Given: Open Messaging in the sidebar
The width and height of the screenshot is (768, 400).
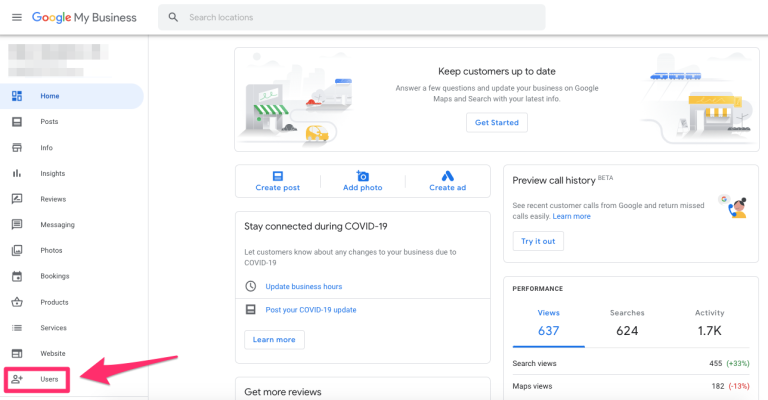Looking at the screenshot, I should pyautogui.click(x=57, y=225).
